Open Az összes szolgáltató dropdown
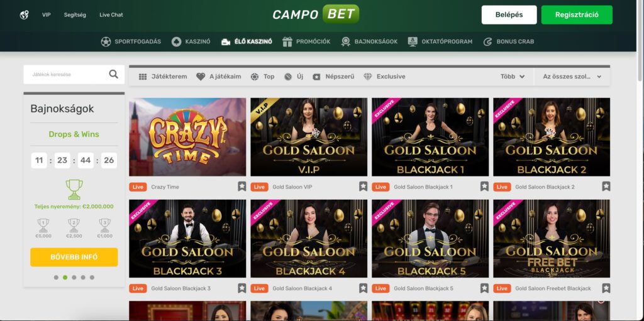 572,77
